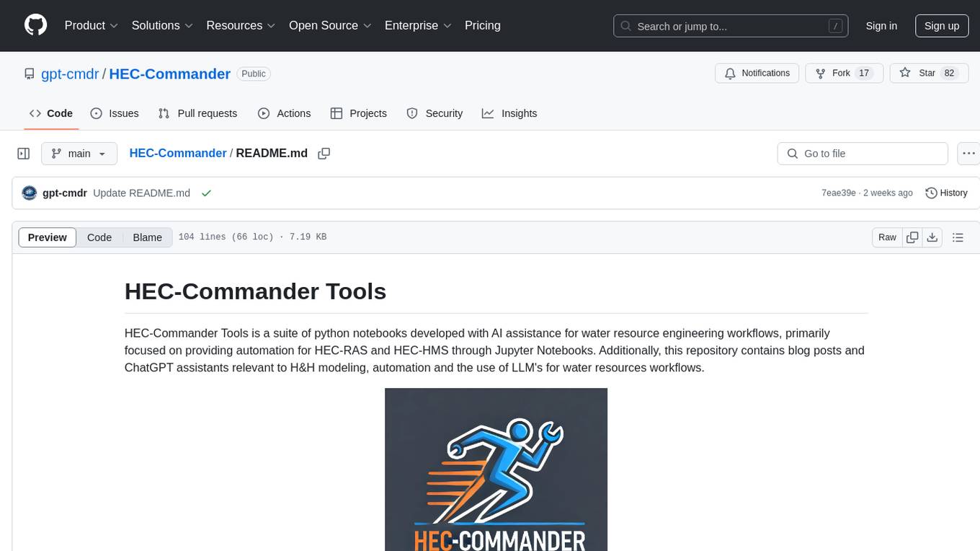980x551 pixels.
Task: Select the Blame view toggle
Action: (147, 237)
